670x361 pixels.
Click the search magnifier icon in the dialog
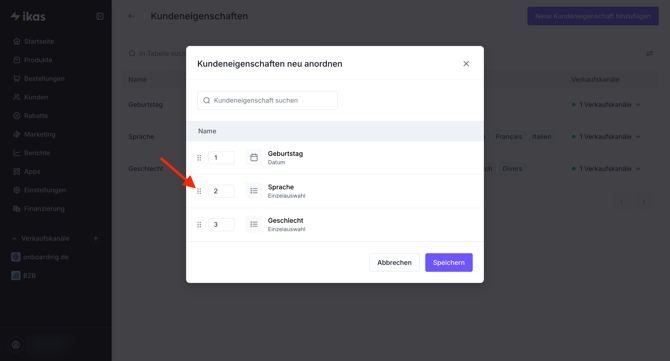pyautogui.click(x=206, y=100)
